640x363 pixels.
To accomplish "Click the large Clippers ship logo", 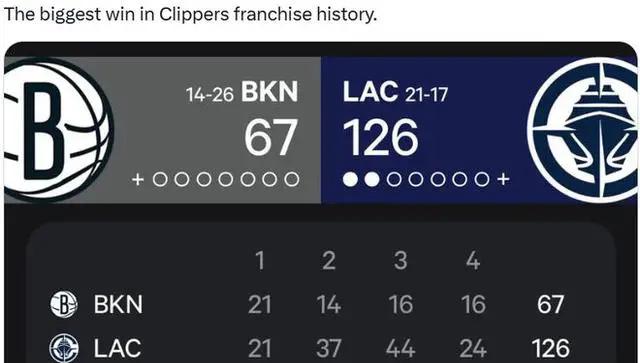I will click(x=583, y=130).
